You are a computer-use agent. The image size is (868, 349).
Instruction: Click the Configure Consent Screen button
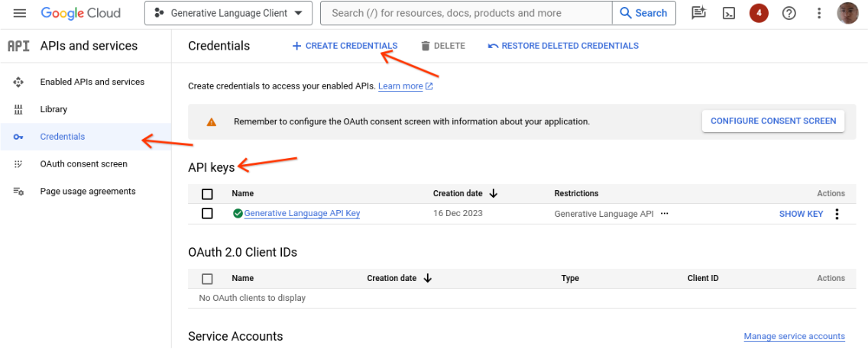click(772, 121)
